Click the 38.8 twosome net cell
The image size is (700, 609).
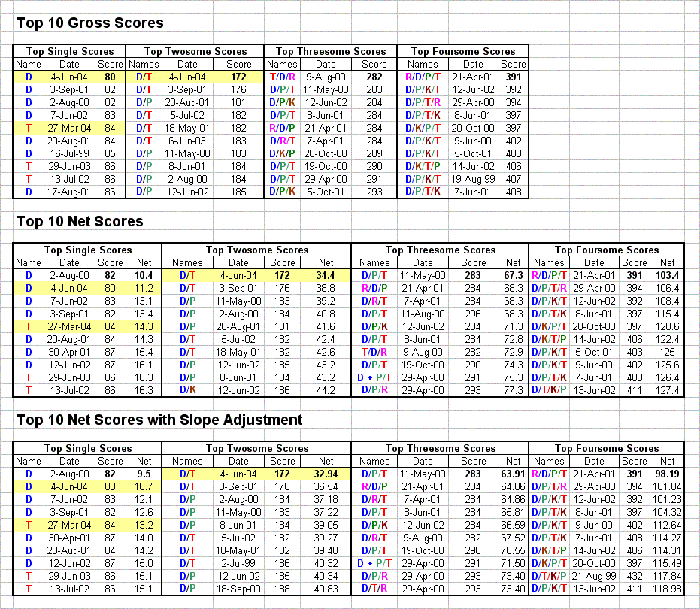326,289
